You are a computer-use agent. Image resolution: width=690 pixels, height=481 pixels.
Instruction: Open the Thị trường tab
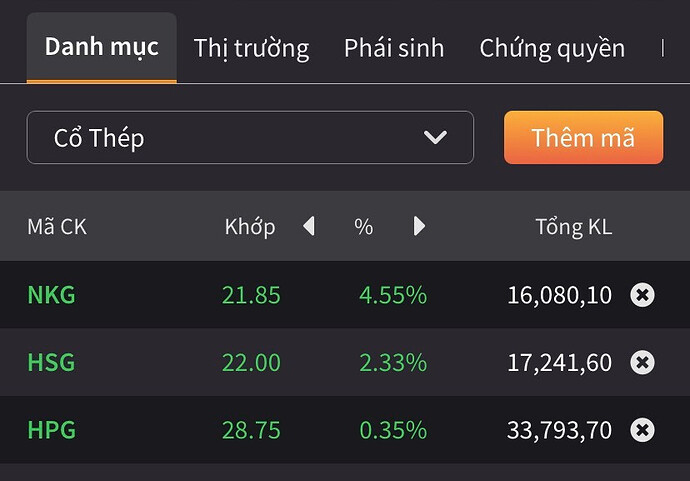pos(251,47)
